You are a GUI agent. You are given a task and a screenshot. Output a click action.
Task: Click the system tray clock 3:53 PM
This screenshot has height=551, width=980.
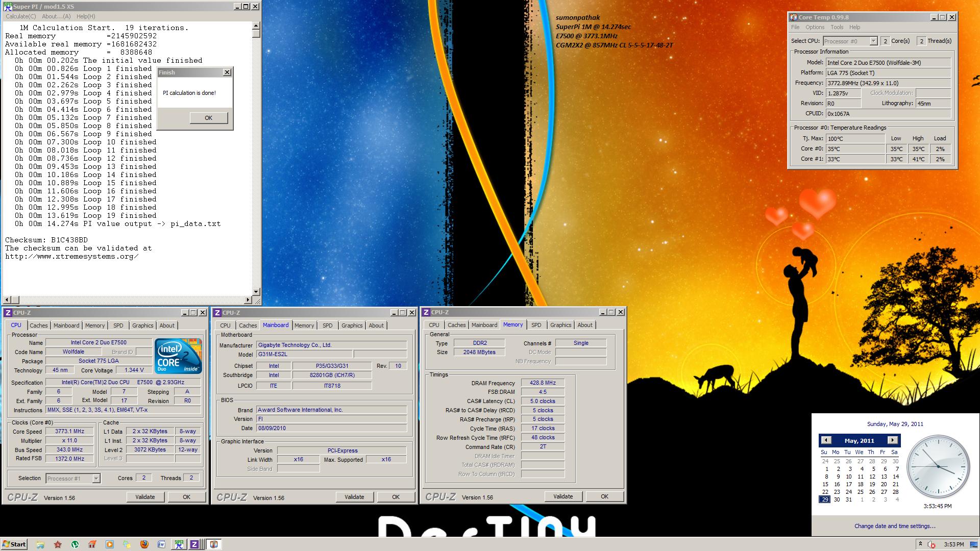[x=954, y=544]
